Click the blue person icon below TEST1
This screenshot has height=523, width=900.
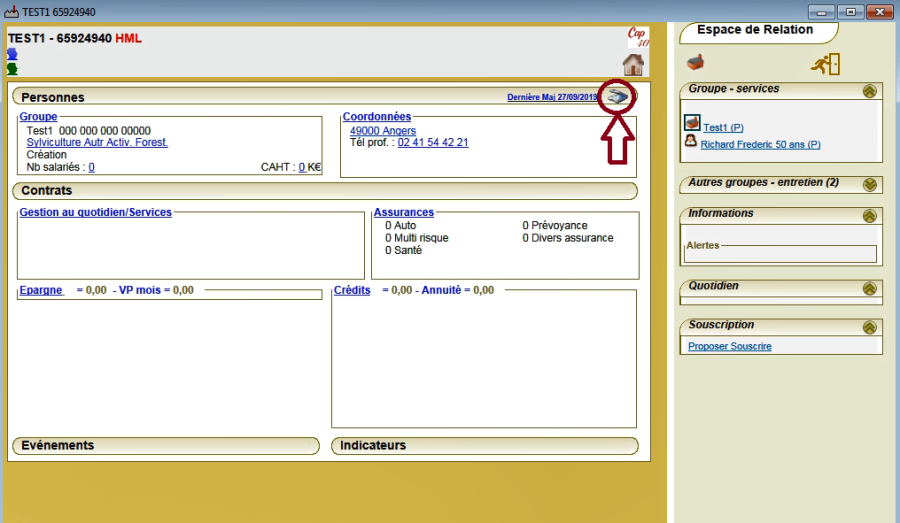pos(12,54)
